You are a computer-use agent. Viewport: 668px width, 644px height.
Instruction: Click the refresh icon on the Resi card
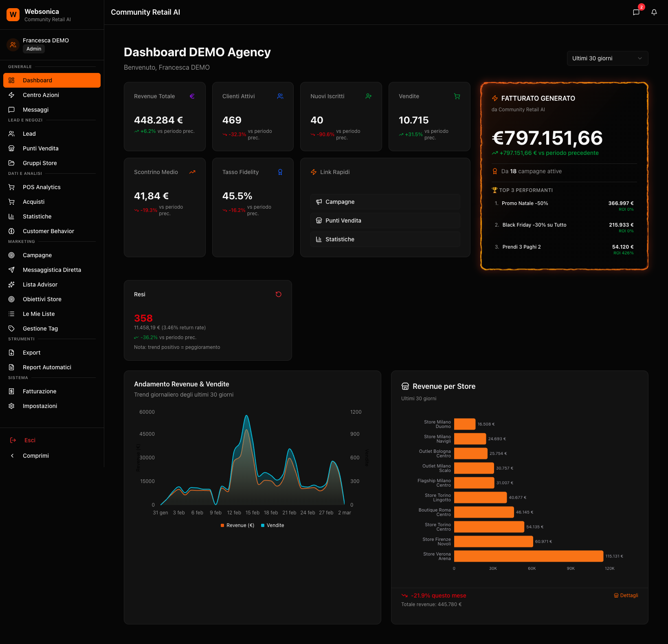(279, 294)
